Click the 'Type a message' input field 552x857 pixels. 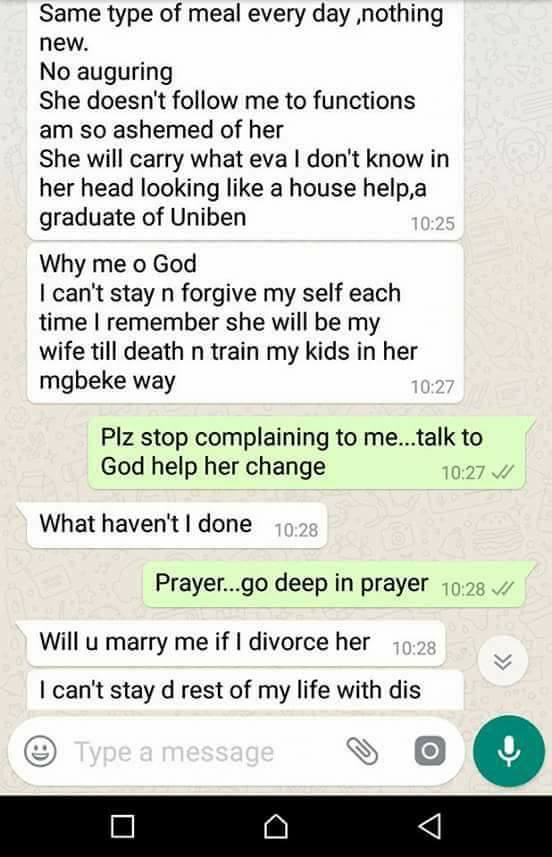point(208,752)
